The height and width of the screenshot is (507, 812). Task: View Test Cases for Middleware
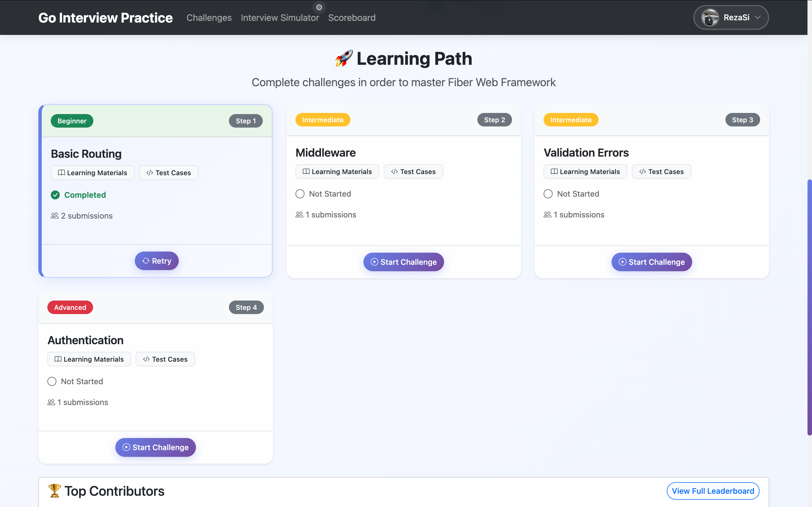click(x=413, y=171)
